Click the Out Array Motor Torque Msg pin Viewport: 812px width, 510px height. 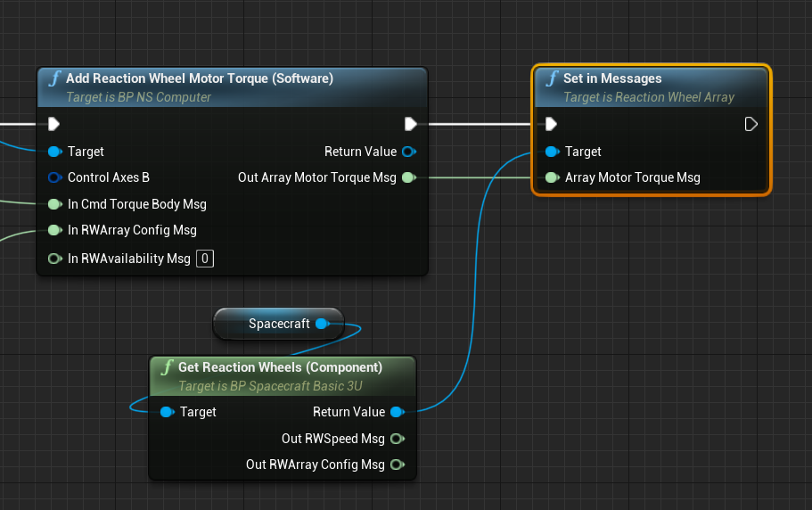click(408, 177)
